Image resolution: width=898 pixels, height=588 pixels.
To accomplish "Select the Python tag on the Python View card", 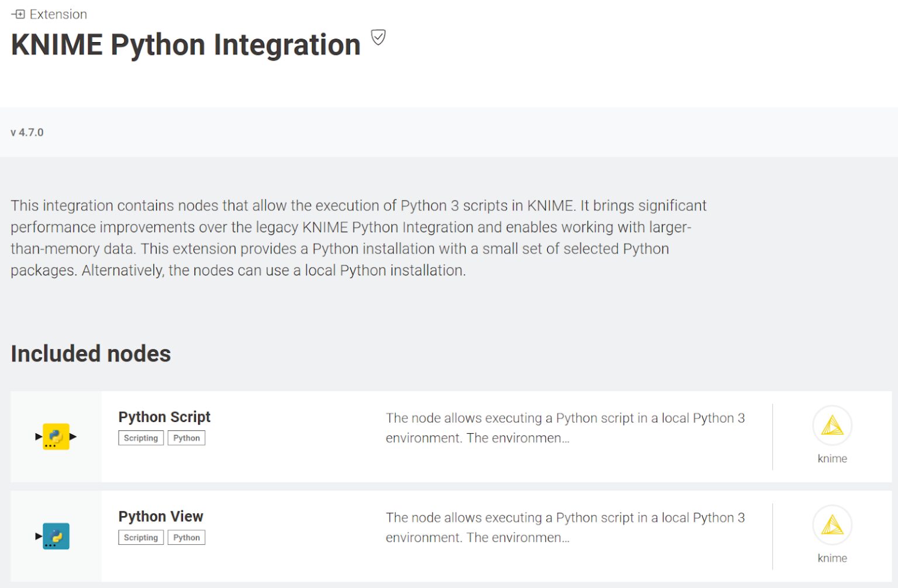I will 186,537.
